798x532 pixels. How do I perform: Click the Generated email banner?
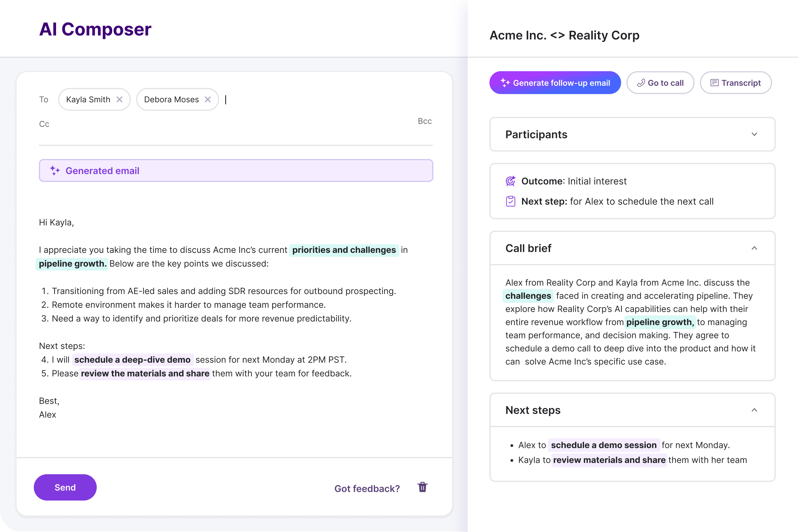click(x=236, y=170)
